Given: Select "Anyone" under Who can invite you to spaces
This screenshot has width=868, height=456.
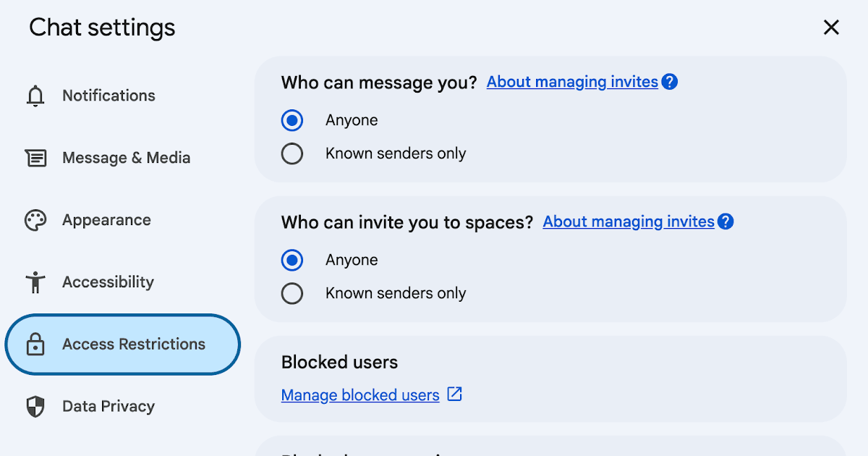Looking at the screenshot, I should click(x=292, y=260).
